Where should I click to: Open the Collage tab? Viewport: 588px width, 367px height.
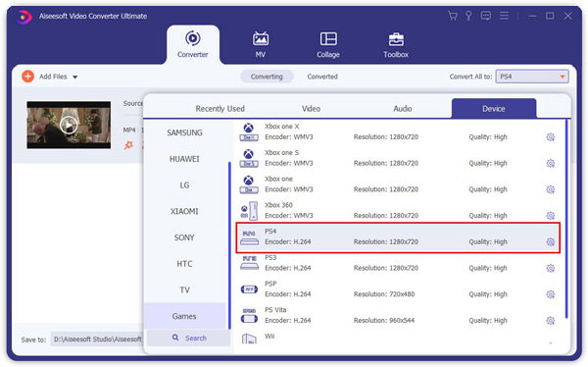(x=328, y=45)
